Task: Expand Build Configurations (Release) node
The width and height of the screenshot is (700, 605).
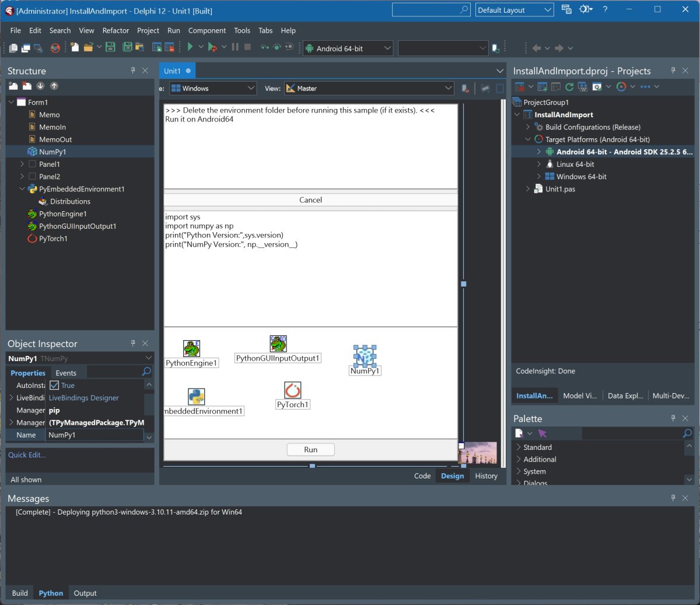Action: 528,127
